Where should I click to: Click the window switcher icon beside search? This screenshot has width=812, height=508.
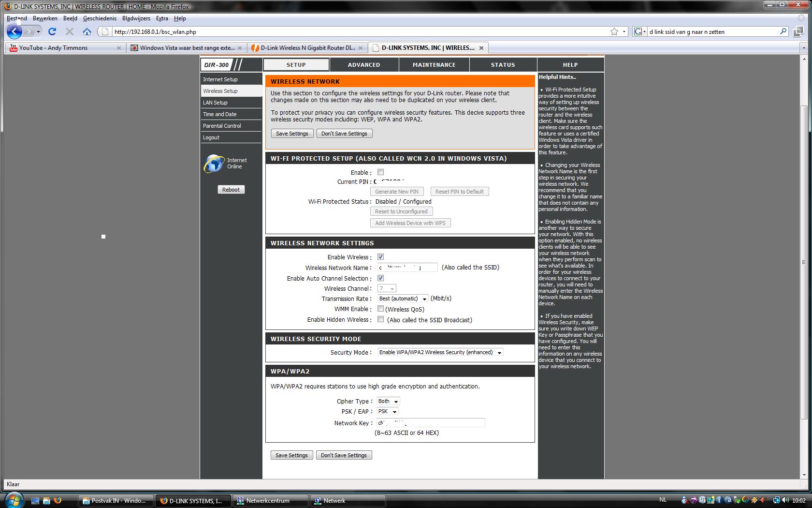pos(798,31)
